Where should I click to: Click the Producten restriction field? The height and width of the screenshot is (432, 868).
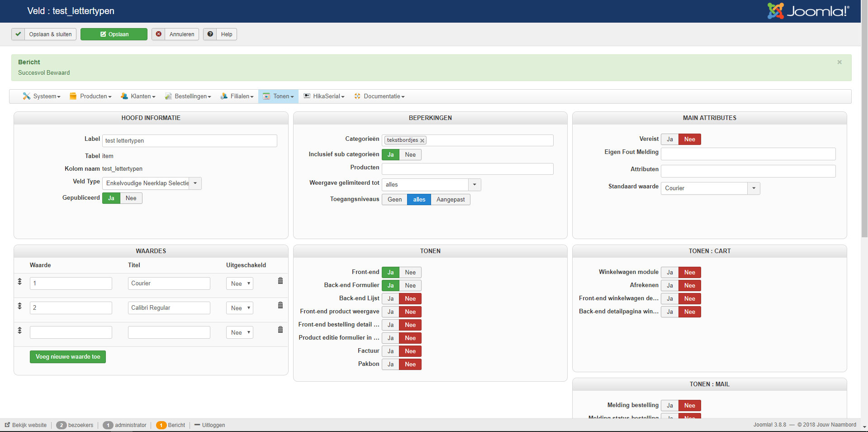(x=468, y=169)
